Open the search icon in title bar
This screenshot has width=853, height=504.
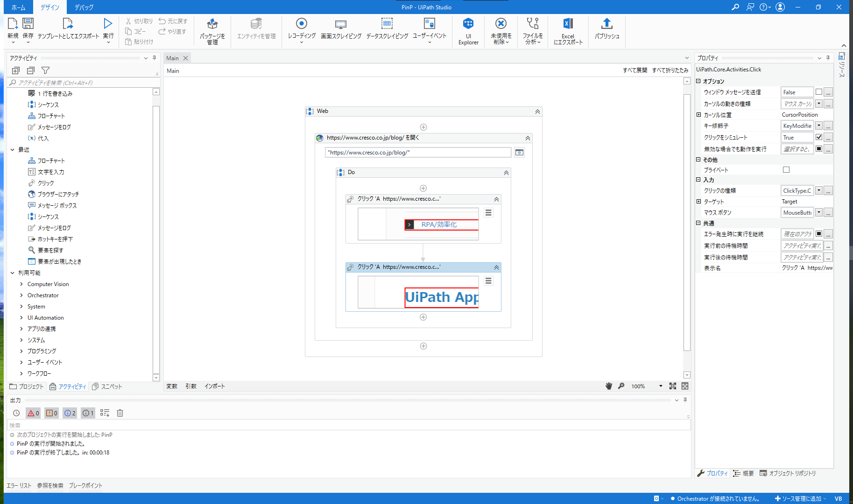pyautogui.click(x=735, y=7)
